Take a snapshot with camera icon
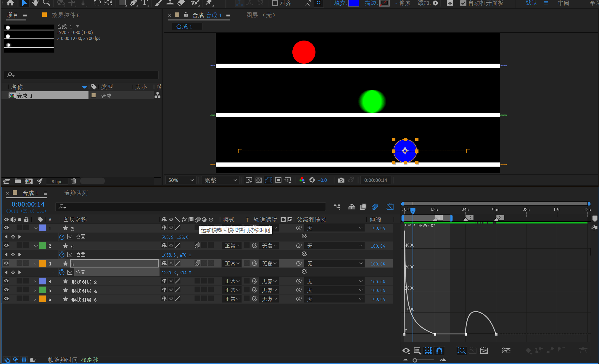The height and width of the screenshot is (364, 599). pos(341,180)
